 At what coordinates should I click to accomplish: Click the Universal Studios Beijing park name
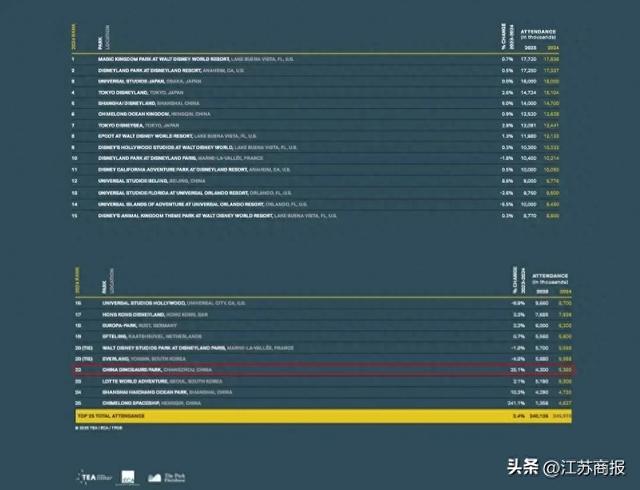(133, 181)
